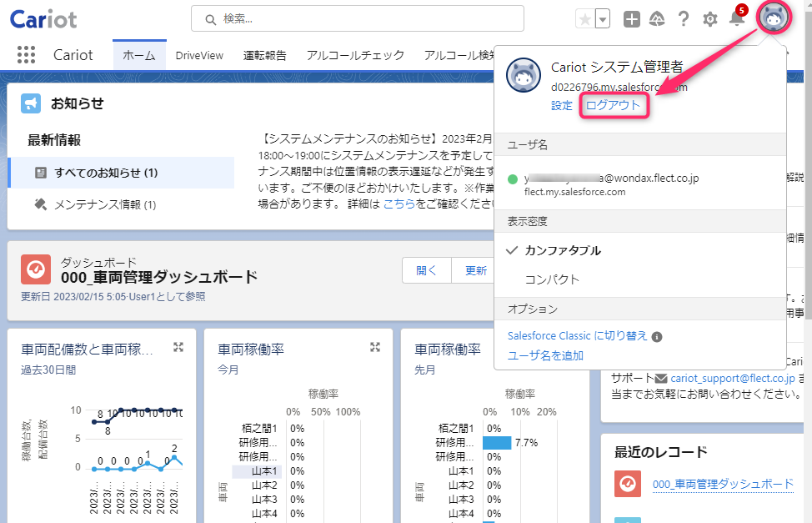The width and height of the screenshot is (812, 523).
Task: Open the setup gear icon
Action: coord(710,20)
